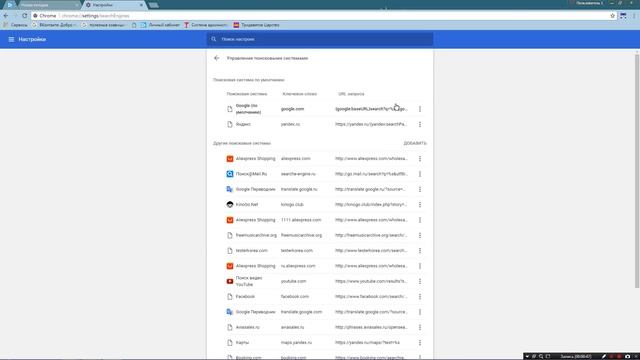The width and height of the screenshot is (640, 360).
Task: Select the youtube.com keyword
Action: 293,281
